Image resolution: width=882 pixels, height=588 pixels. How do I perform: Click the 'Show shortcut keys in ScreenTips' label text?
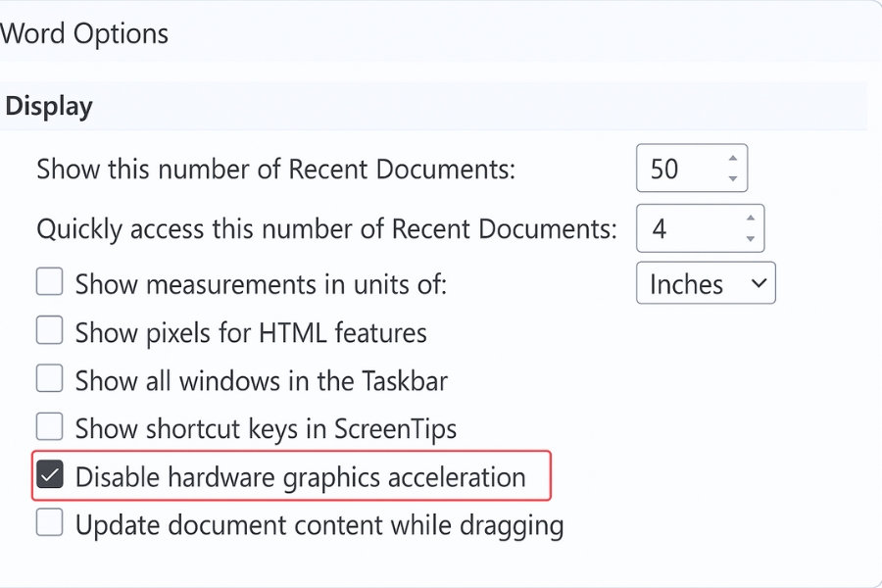point(266,428)
